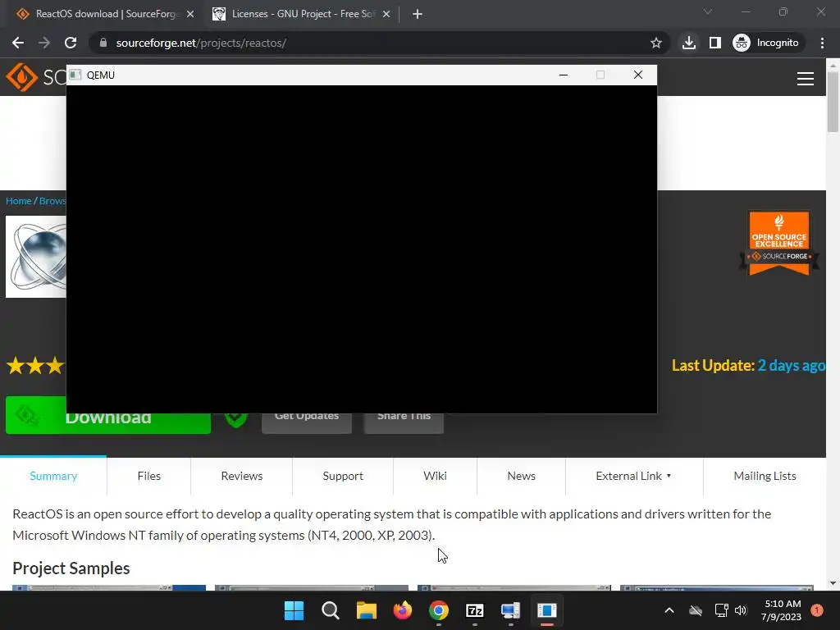
Task: Open the Wiki tab
Action: pyautogui.click(x=435, y=476)
